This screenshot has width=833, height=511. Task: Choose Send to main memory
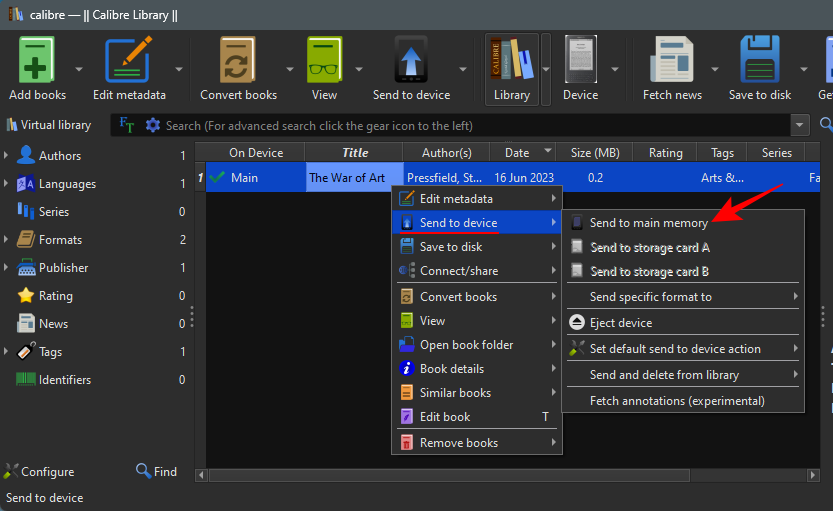(x=648, y=223)
